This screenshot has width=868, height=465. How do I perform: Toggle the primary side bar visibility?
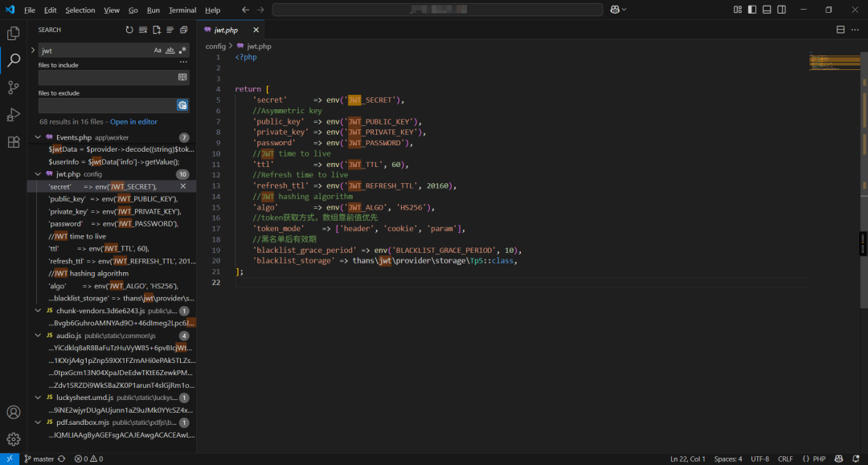[x=751, y=10]
